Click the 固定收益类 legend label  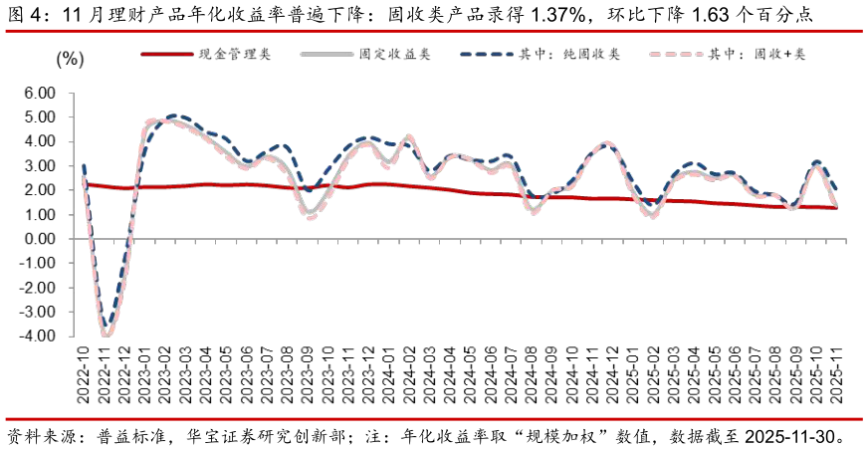click(x=395, y=54)
